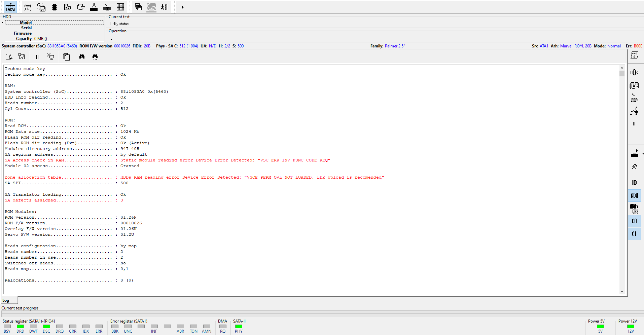Click the log settings gear-page icon

tap(9, 57)
